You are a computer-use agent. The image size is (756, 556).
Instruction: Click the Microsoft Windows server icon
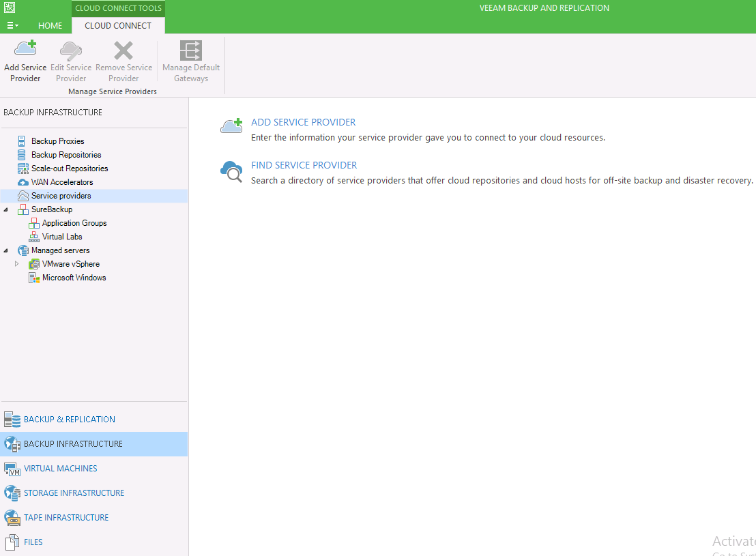pyautogui.click(x=33, y=278)
